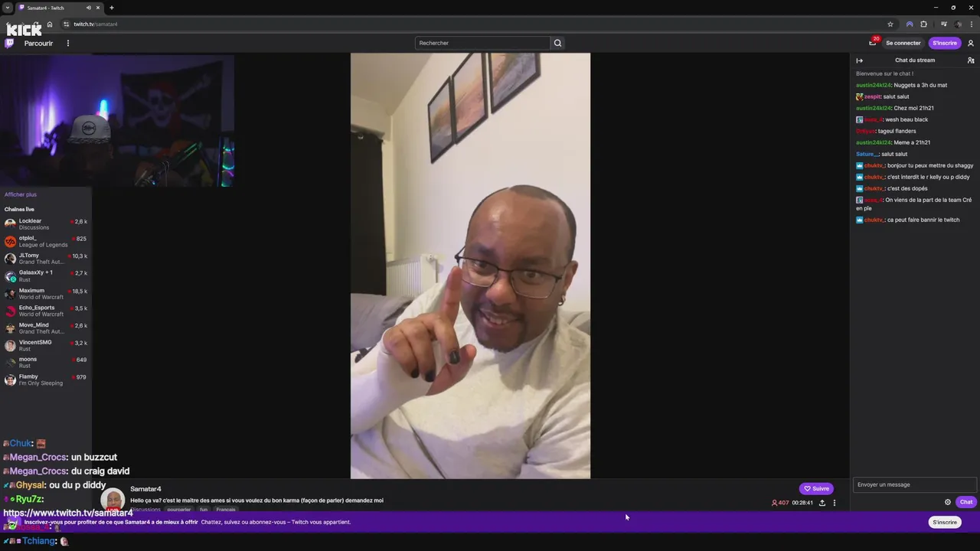Click the fun stream tag

coord(204,510)
